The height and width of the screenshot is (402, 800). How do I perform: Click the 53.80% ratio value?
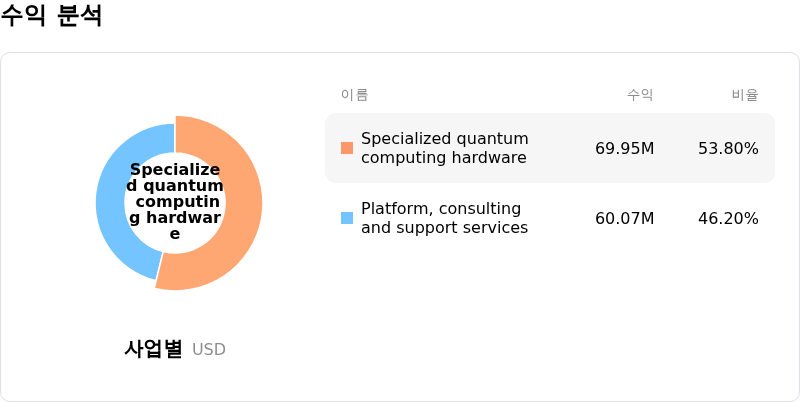pyautogui.click(x=728, y=148)
